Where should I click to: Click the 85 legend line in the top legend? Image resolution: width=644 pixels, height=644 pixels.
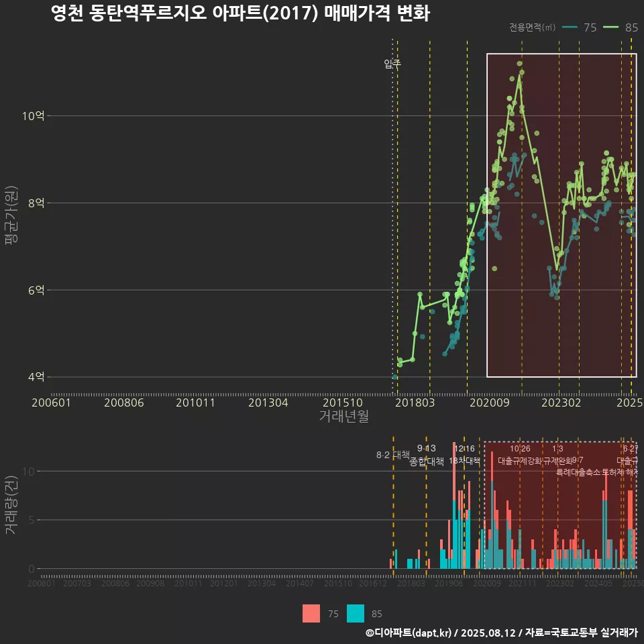pyautogui.click(x=610, y=28)
